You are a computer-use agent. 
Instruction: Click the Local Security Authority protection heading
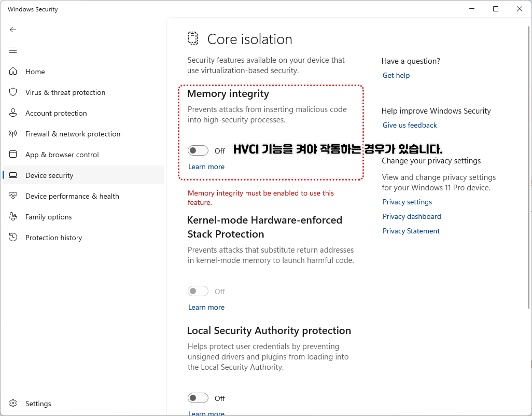point(269,330)
